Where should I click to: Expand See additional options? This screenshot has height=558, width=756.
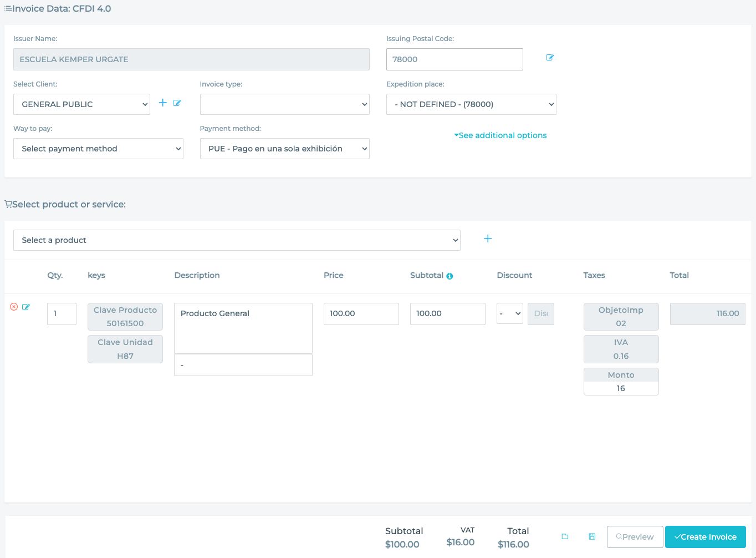[500, 135]
